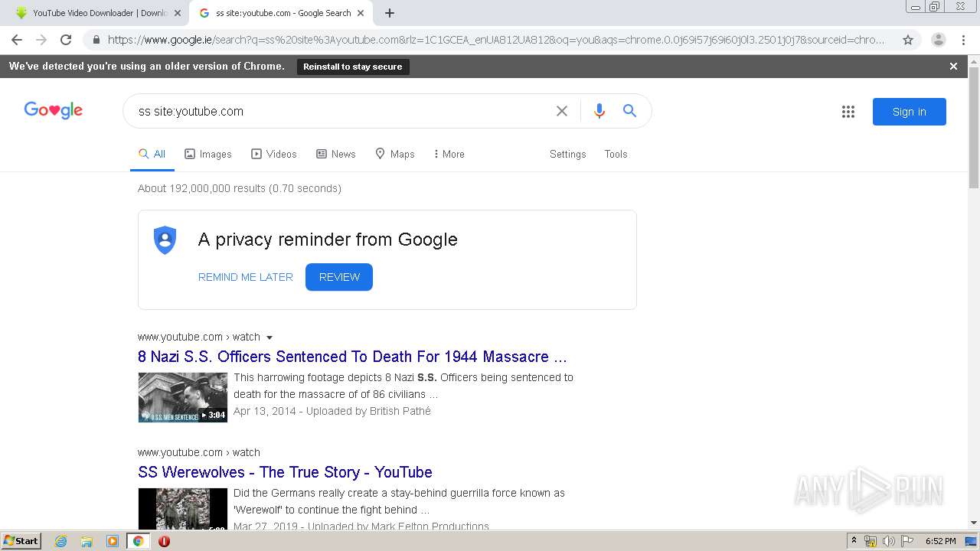Open search Tools options
The width and height of the screenshot is (980, 551).
[x=616, y=154]
